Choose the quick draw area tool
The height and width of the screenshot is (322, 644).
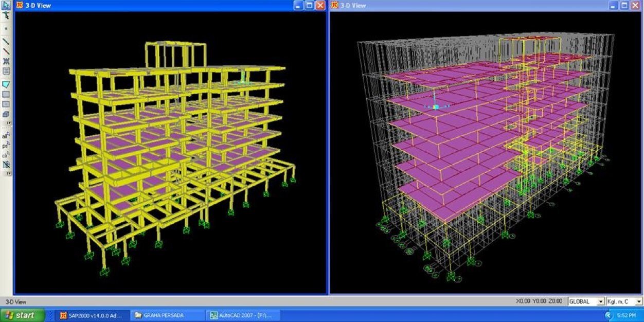click(x=6, y=104)
